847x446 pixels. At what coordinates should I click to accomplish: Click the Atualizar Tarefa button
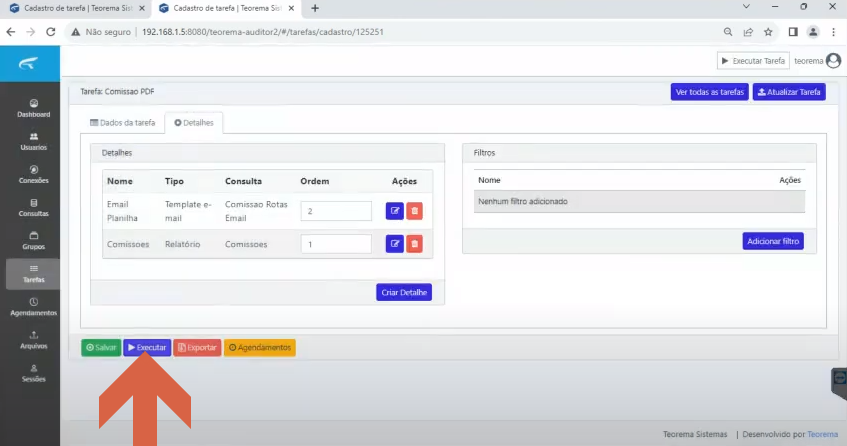[x=789, y=92]
